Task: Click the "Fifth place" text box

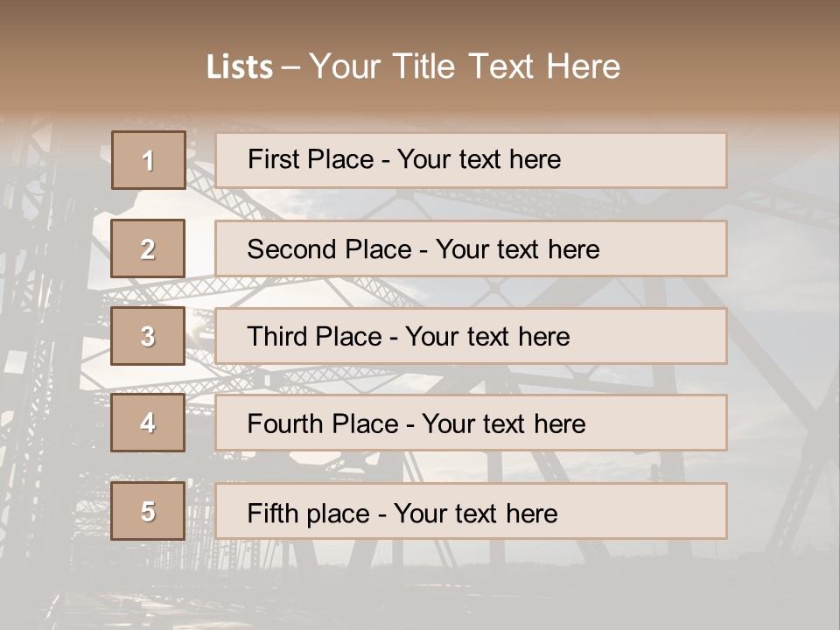Action: click(x=471, y=511)
